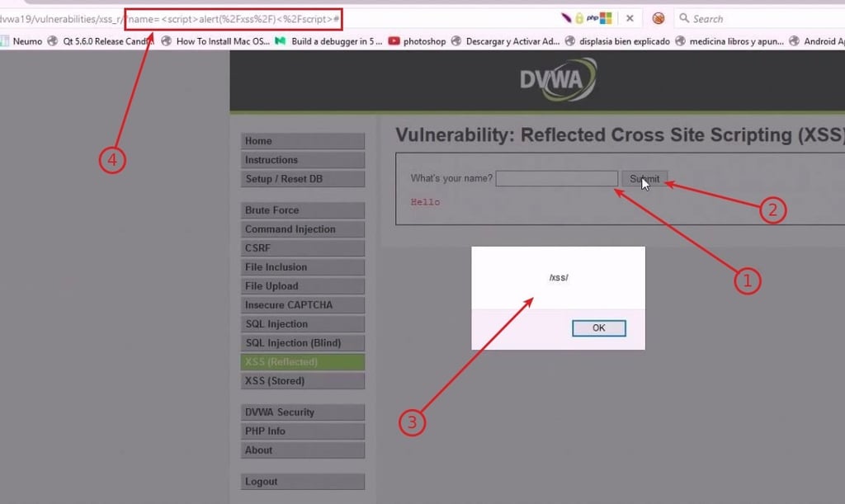Screen dimensions: 845x504
Task: Open the Descargar y Activar bookmark
Action: click(x=506, y=41)
